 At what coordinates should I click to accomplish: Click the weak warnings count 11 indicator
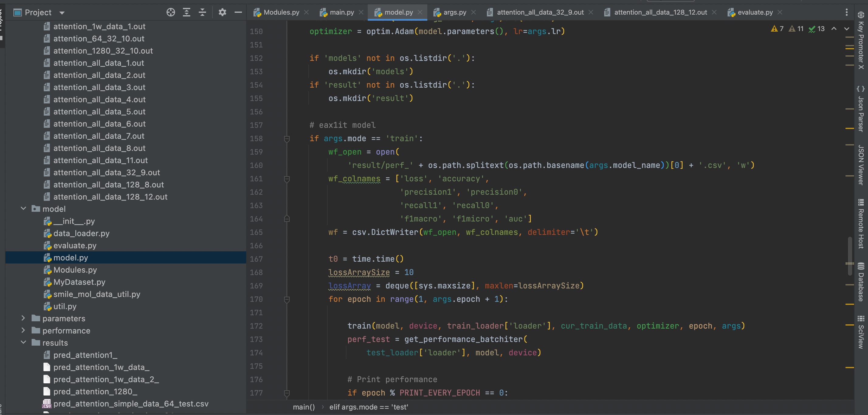point(796,29)
